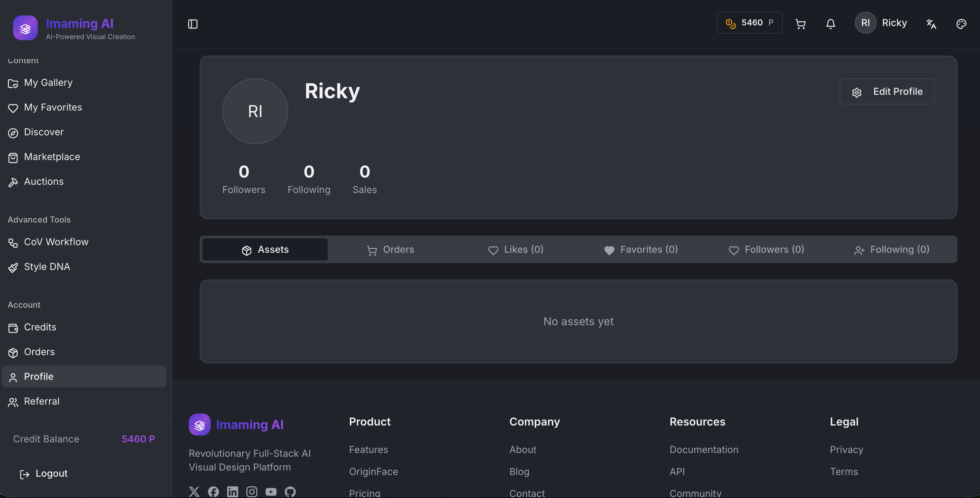Open the notifications bell

click(830, 24)
